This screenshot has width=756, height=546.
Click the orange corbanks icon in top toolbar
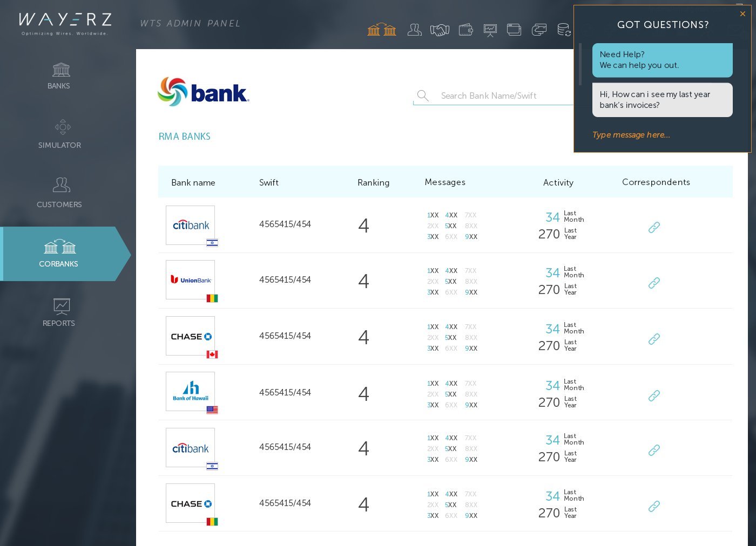point(382,30)
